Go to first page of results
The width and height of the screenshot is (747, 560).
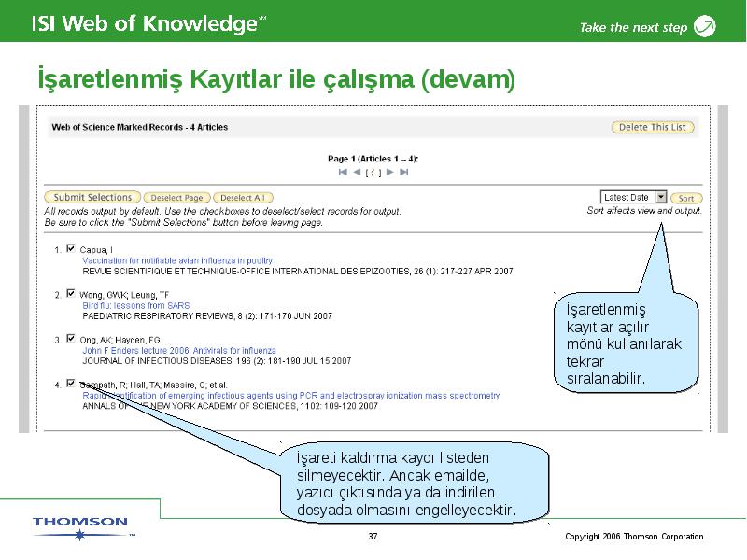(x=343, y=172)
